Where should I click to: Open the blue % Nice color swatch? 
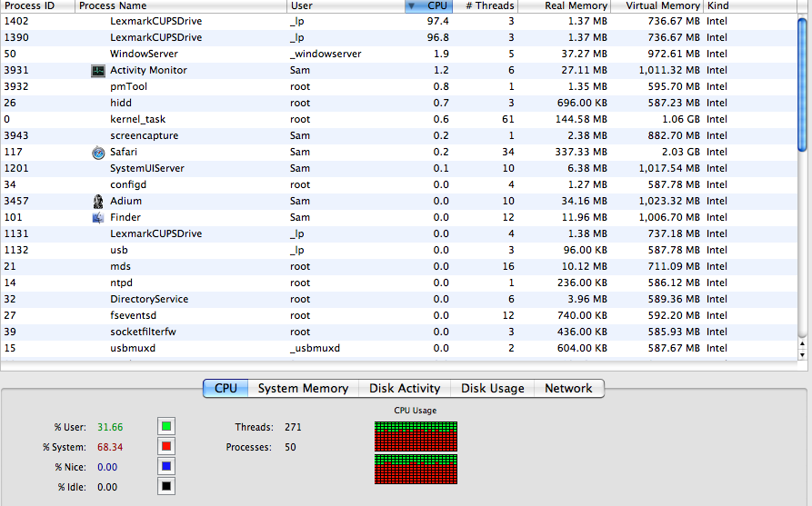(166, 466)
